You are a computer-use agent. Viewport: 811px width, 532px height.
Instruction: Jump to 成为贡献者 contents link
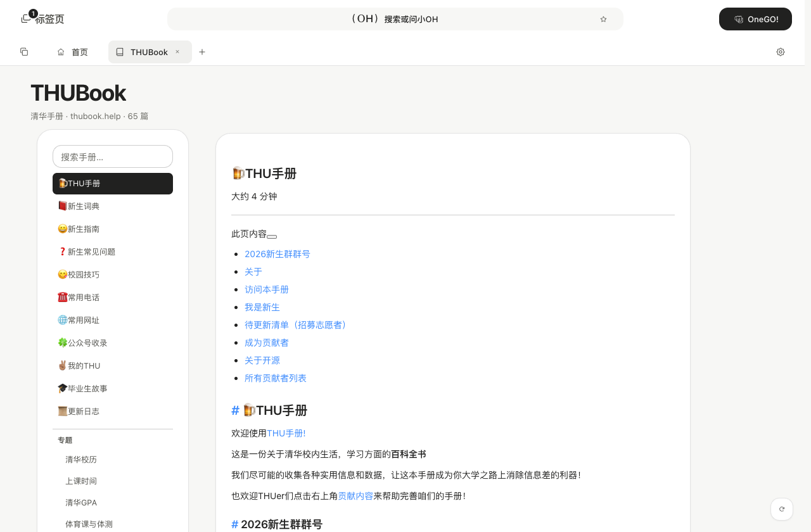[x=267, y=343]
